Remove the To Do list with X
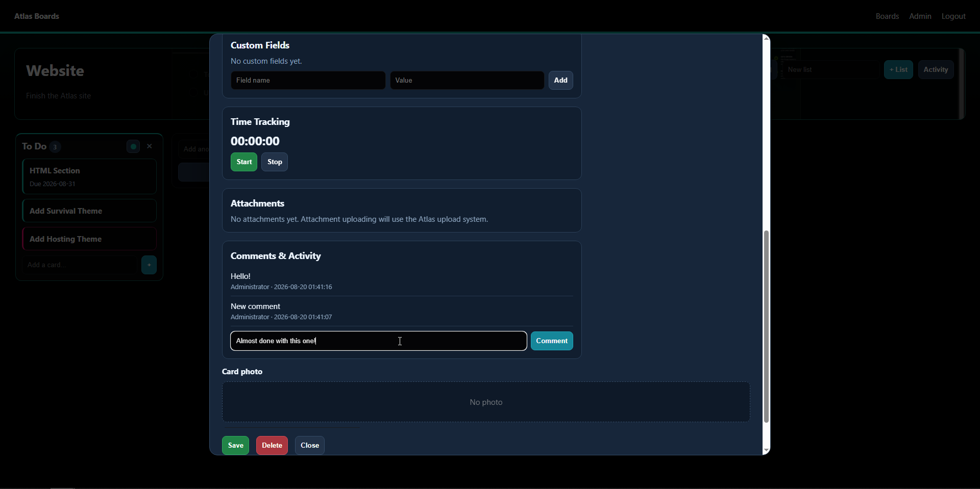The height and width of the screenshot is (489, 980). click(x=150, y=146)
